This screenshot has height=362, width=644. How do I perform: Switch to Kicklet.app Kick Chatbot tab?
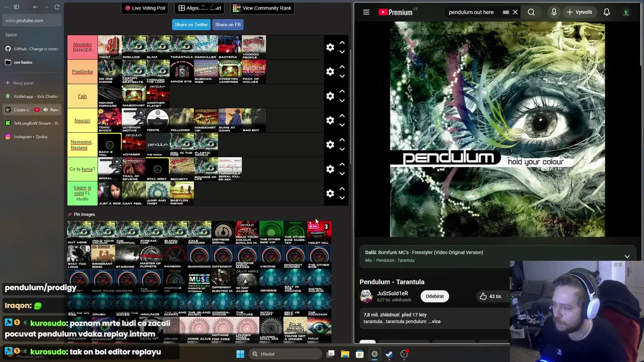click(32, 96)
